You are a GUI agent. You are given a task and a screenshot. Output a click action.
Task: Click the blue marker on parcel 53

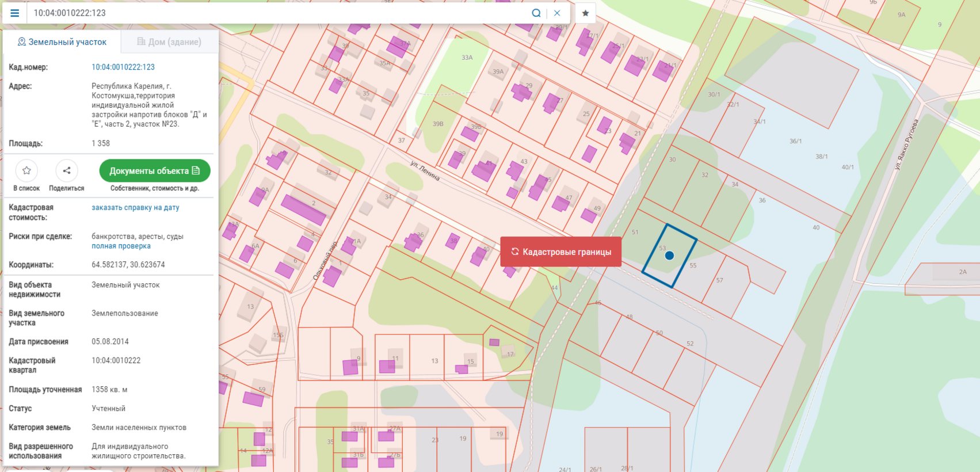pos(669,256)
